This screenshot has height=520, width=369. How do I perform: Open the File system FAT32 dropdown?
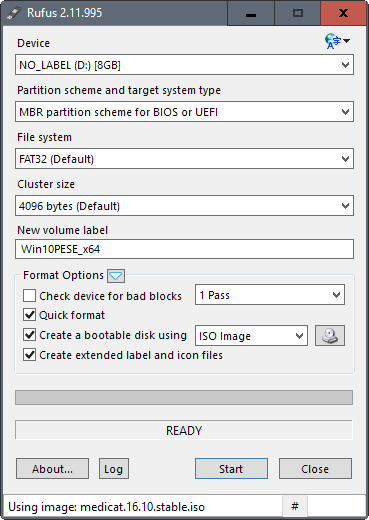coord(184,159)
